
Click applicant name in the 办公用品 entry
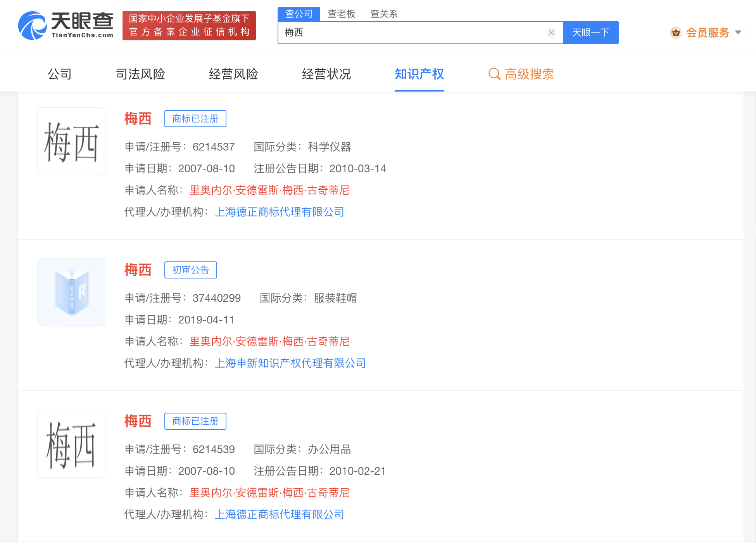pyautogui.click(x=269, y=493)
